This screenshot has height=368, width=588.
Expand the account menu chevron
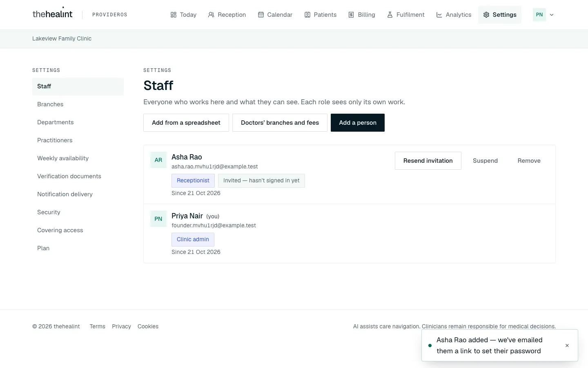tap(552, 15)
